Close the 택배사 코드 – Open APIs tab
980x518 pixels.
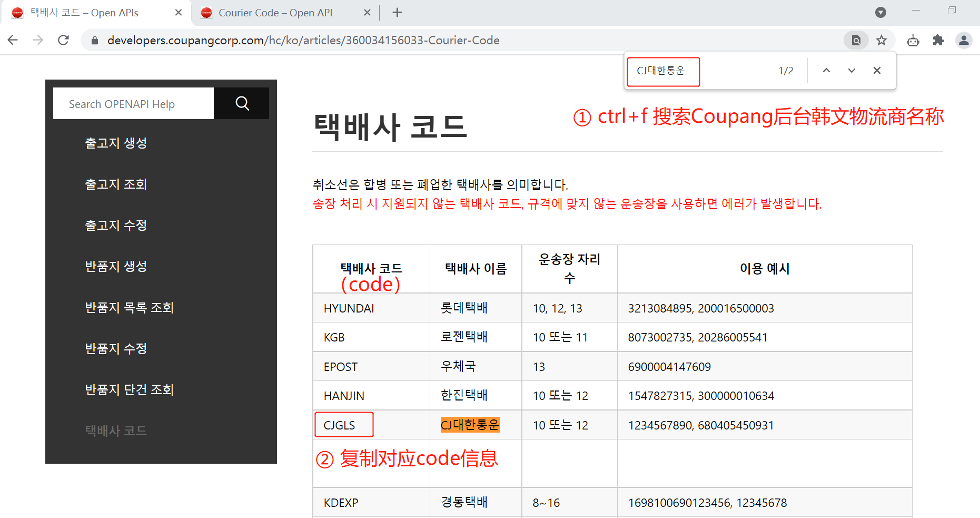pos(179,13)
